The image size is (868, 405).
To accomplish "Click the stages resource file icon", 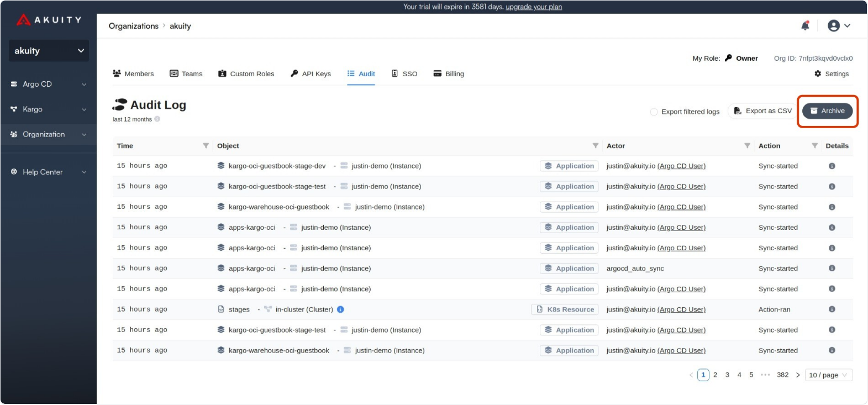I will pos(221,309).
